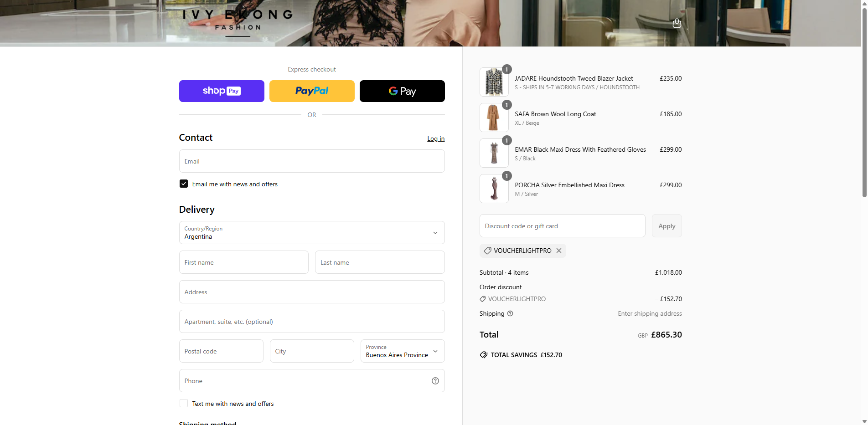This screenshot has height=425, width=868.
Task: Focus the Discount code or gift card field
Action: pos(563,226)
